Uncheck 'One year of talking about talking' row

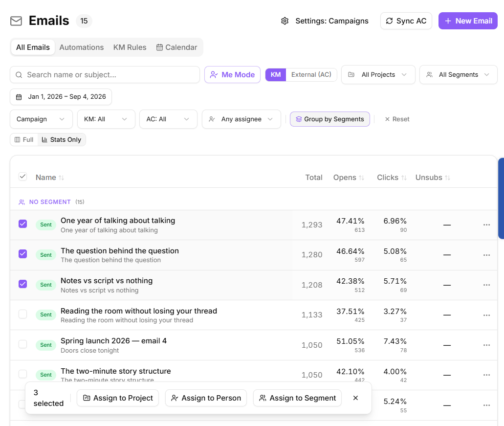22,224
